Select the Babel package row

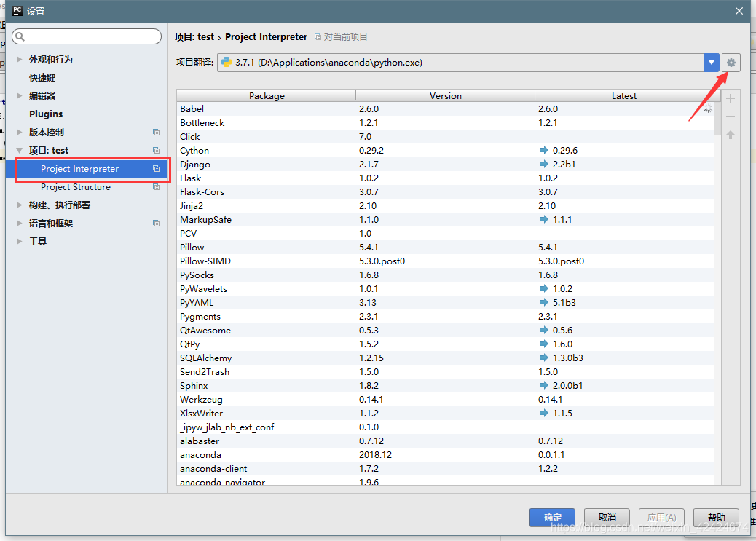pos(446,109)
